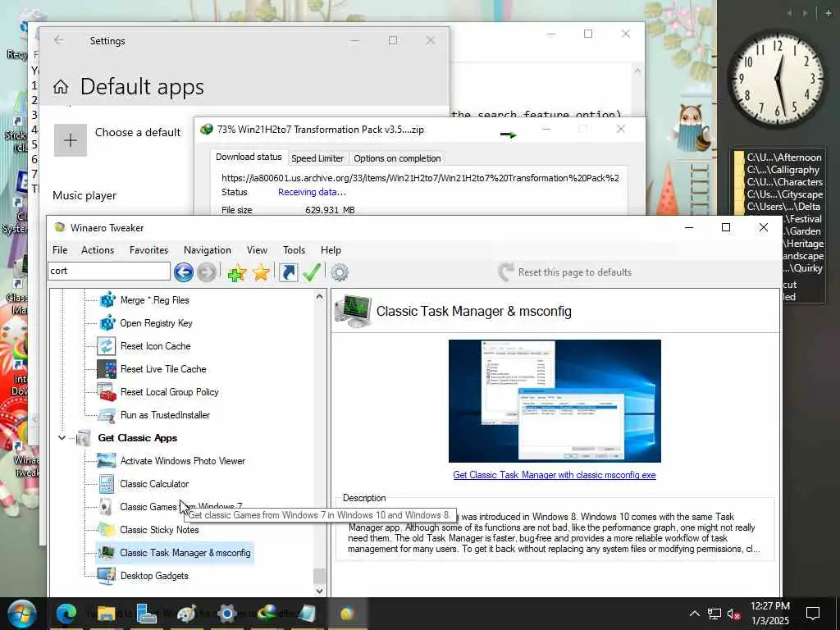Click the Reset Live Tile Cache icon

click(106, 369)
